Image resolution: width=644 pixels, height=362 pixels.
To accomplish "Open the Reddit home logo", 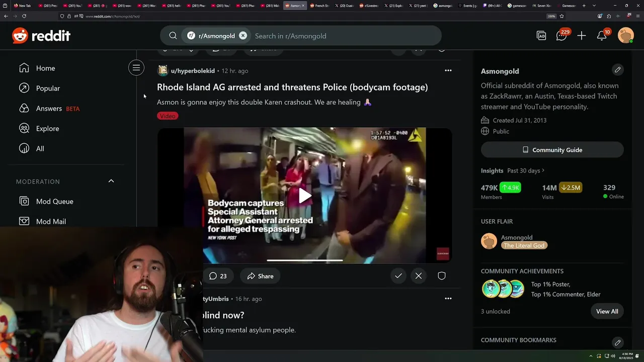I will [x=41, y=36].
